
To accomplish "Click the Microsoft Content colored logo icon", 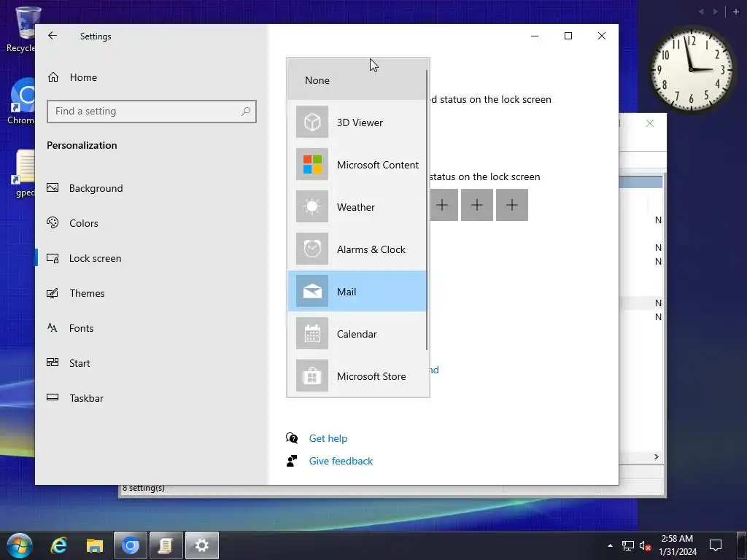I will click(312, 164).
